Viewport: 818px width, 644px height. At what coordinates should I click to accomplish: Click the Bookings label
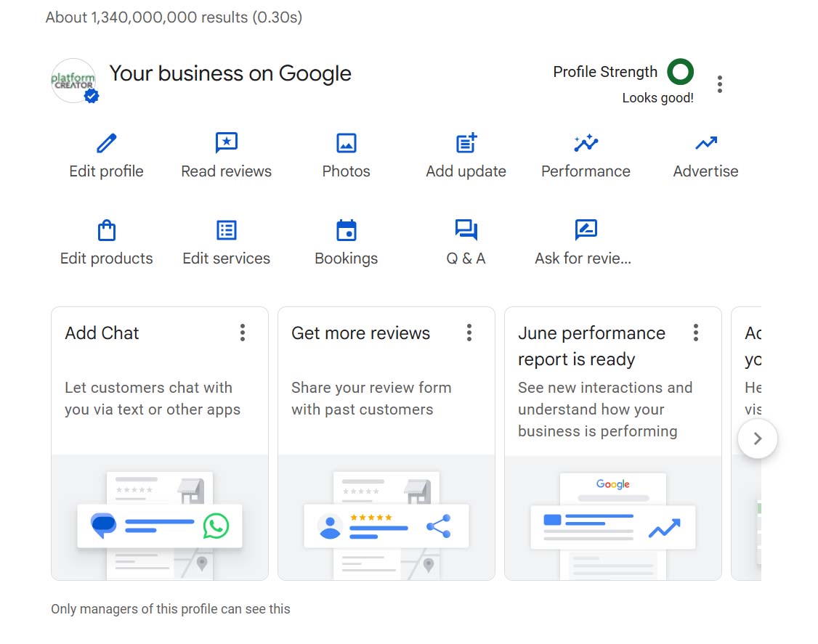(347, 258)
